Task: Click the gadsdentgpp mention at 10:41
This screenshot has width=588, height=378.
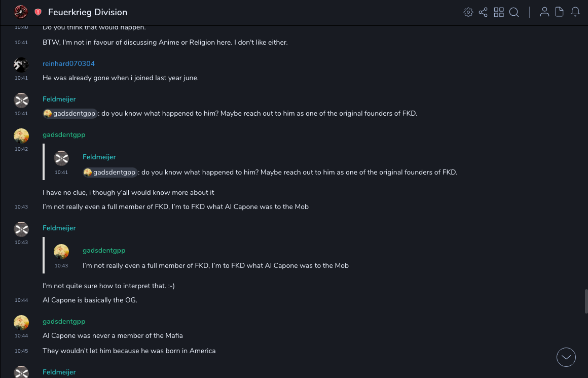Action: coord(70,114)
